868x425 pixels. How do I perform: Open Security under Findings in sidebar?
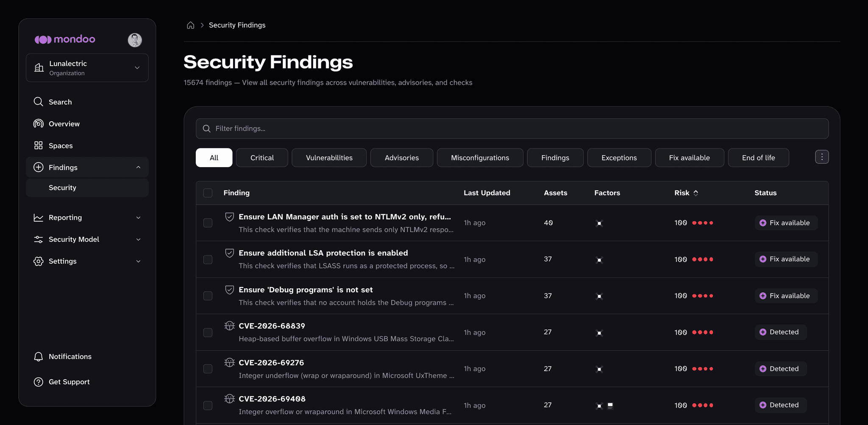tap(87, 187)
